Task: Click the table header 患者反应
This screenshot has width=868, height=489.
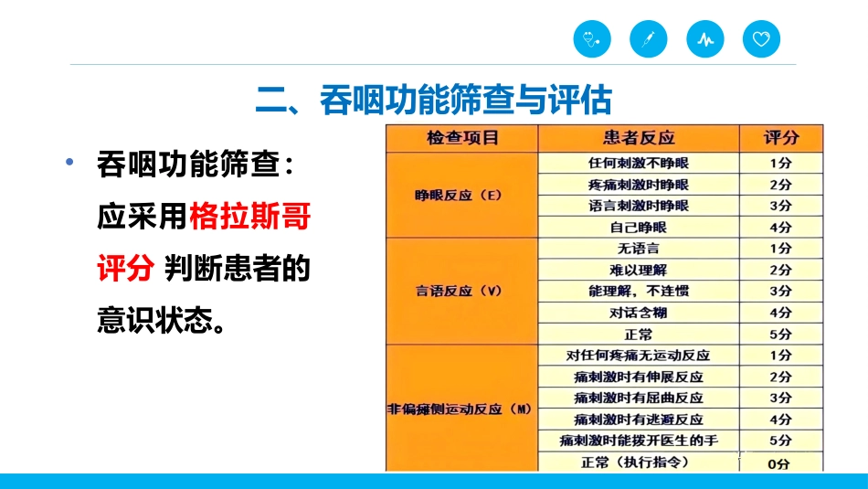Action: click(x=639, y=138)
